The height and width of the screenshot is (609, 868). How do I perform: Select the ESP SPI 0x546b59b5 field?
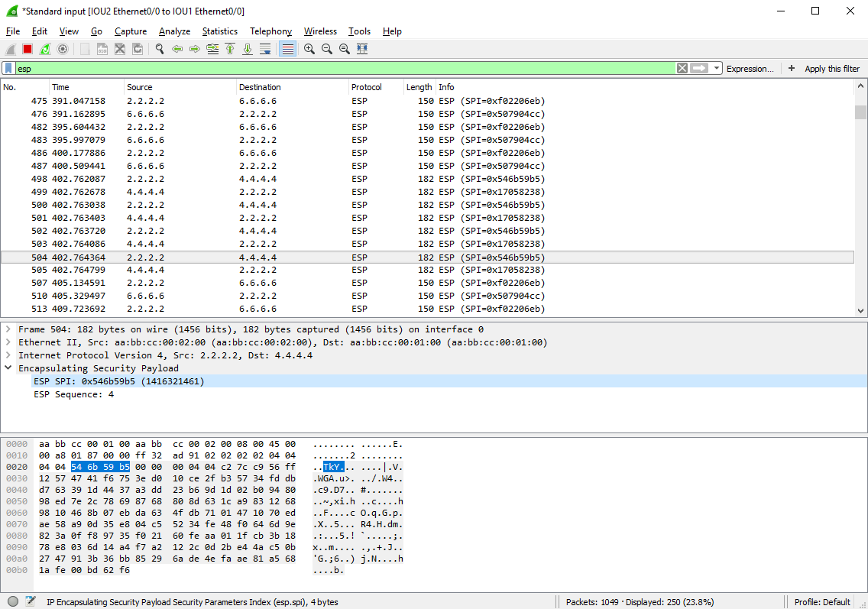coord(118,381)
